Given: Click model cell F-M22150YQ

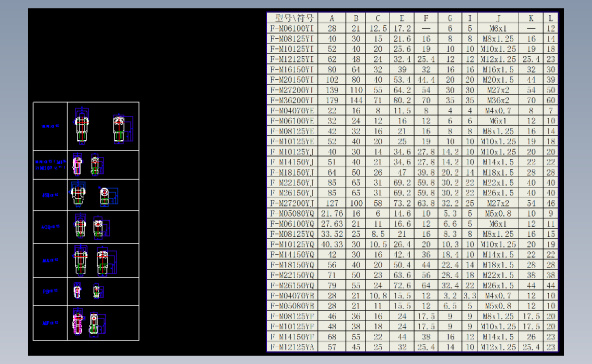Looking at the screenshot, I should (293, 275).
